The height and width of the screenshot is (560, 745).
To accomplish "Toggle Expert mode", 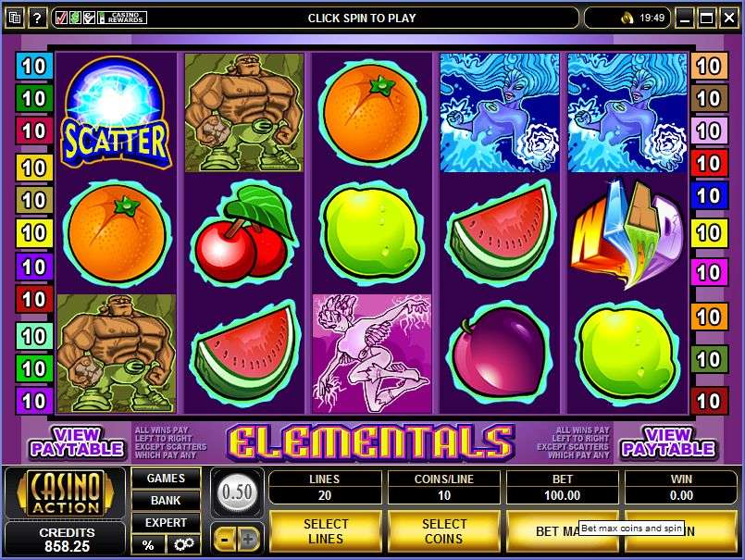I will [166, 522].
